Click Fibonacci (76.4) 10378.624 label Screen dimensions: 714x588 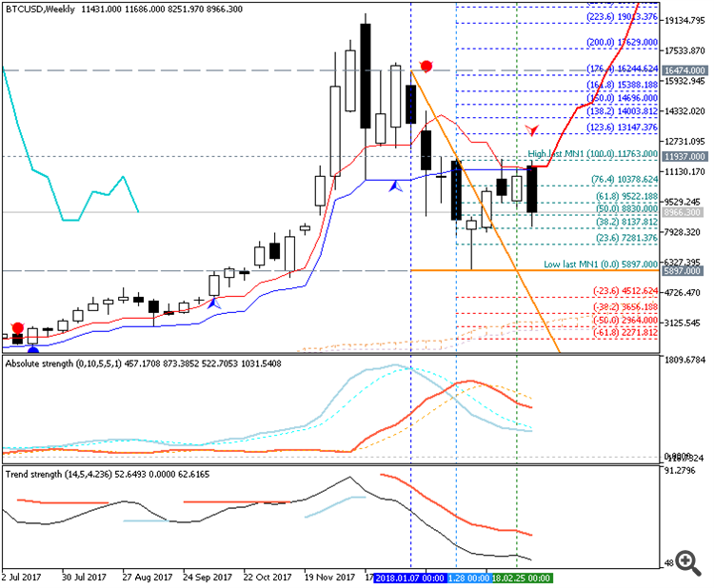pyautogui.click(x=625, y=179)
